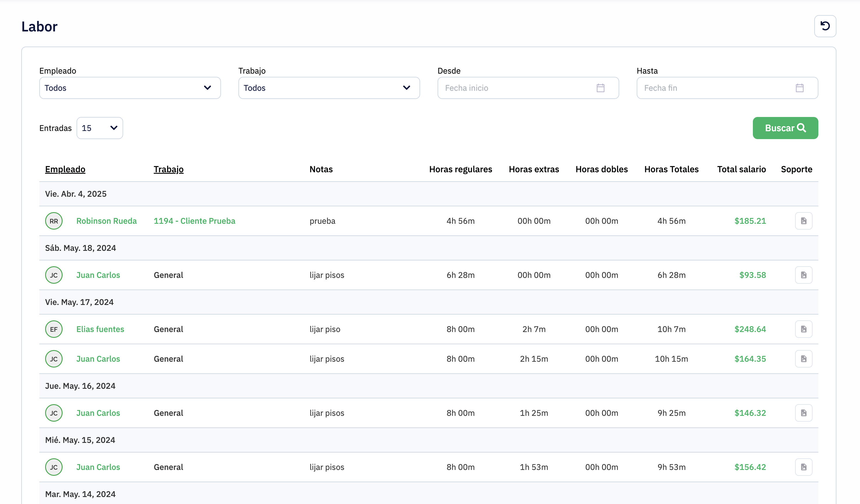860x504 pixels.
Task: Open support file for $164.35 row
Action: (803, 359)
